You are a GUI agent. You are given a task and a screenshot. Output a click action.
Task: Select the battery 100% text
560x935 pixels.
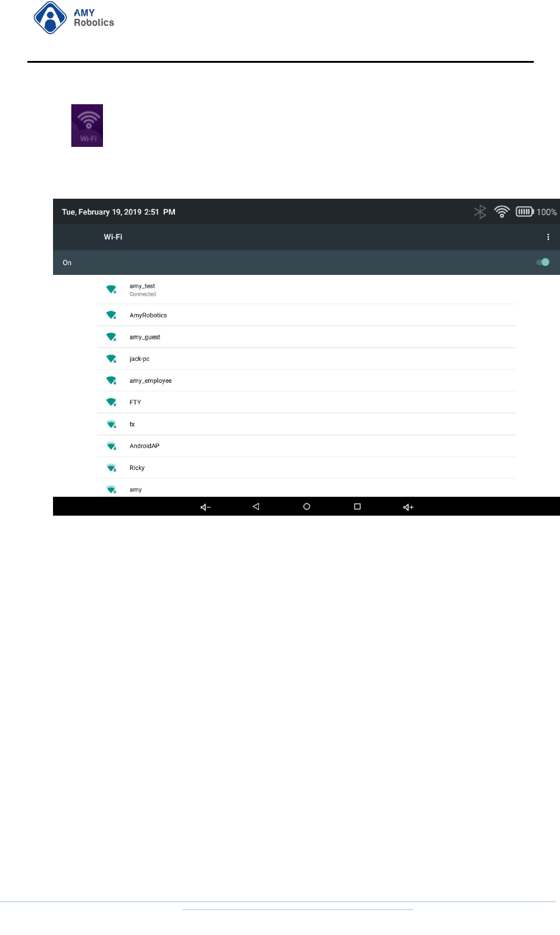[547, 212]
